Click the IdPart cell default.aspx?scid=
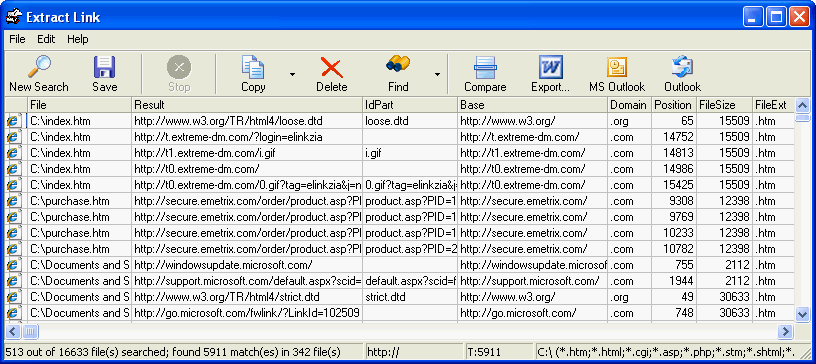The width and height of the screenshot is (816, 364). [x=410, y=281]
